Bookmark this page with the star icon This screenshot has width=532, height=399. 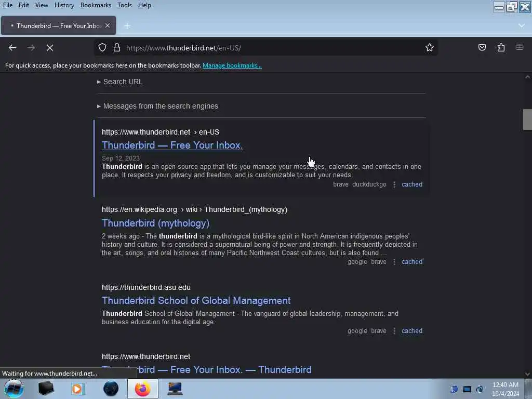click(430, 47)
